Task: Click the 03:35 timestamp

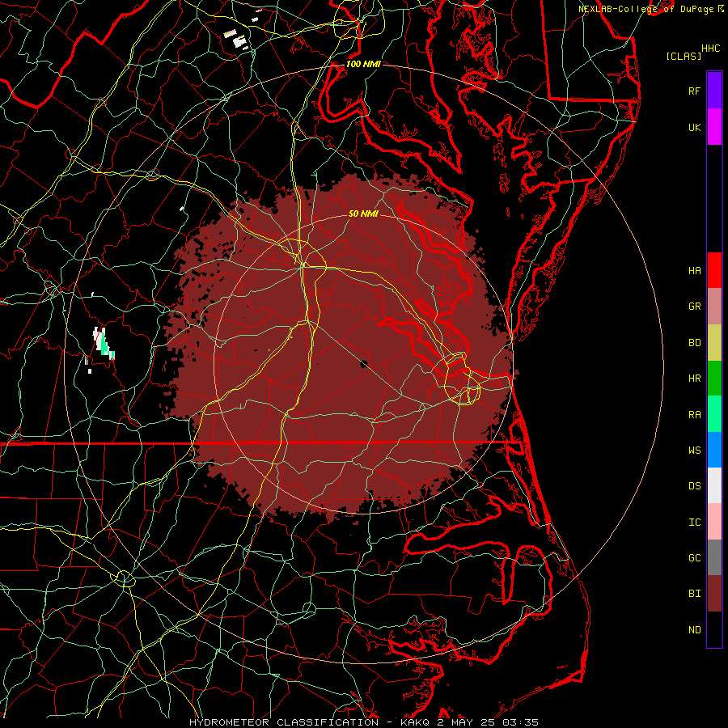Action: tap(522, 722)
